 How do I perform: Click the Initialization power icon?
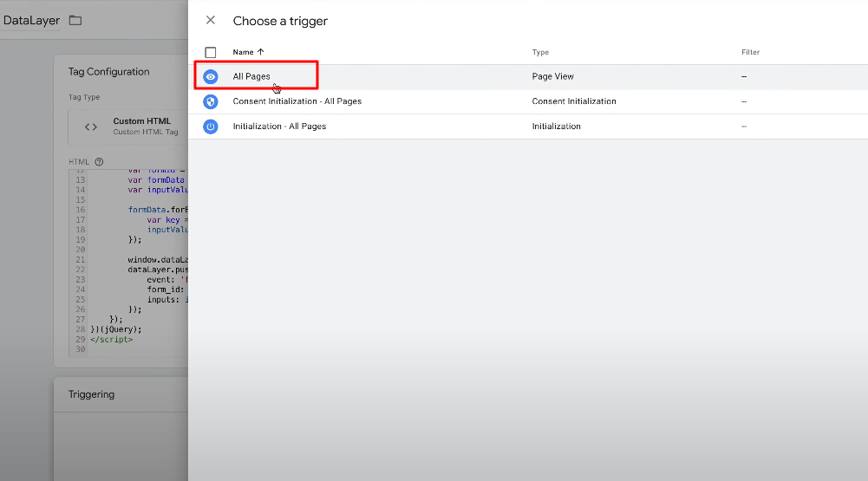pos(210,127)
